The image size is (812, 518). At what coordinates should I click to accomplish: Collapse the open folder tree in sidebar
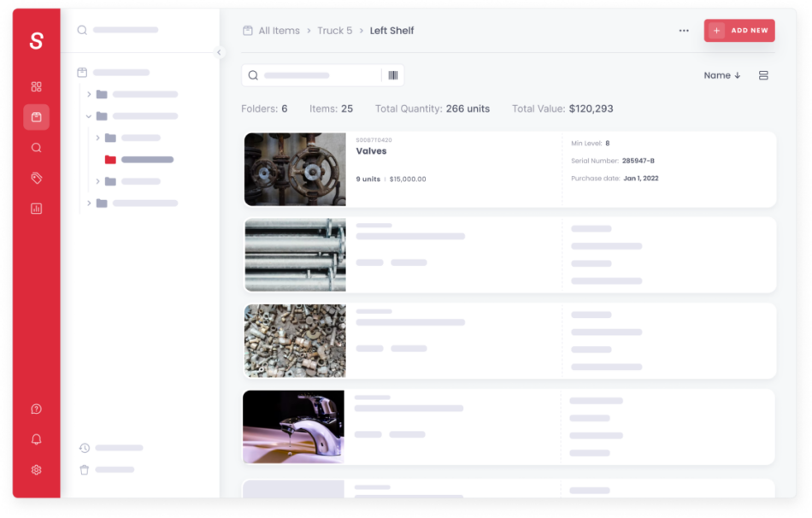(x=88, y=114)
